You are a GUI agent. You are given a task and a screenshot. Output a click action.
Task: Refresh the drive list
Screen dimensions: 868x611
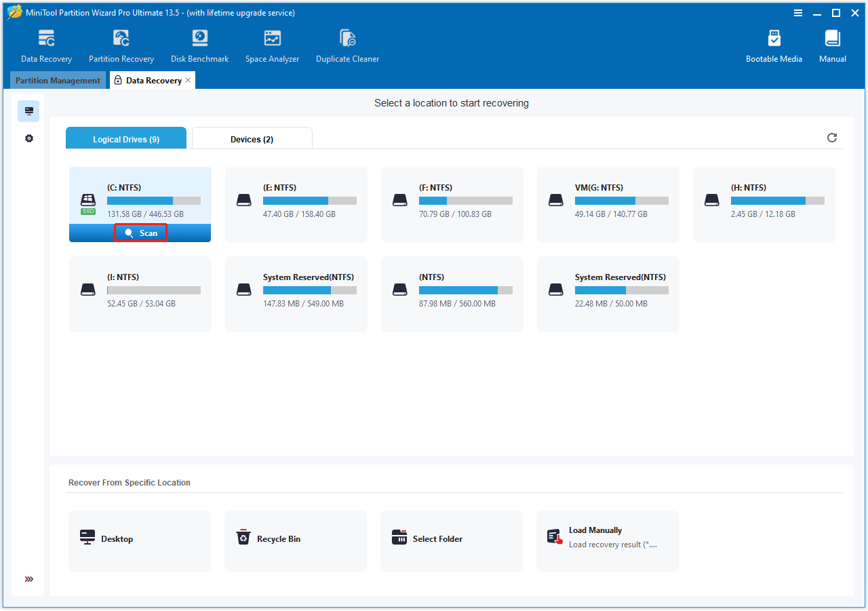click(x=832, y=138)
